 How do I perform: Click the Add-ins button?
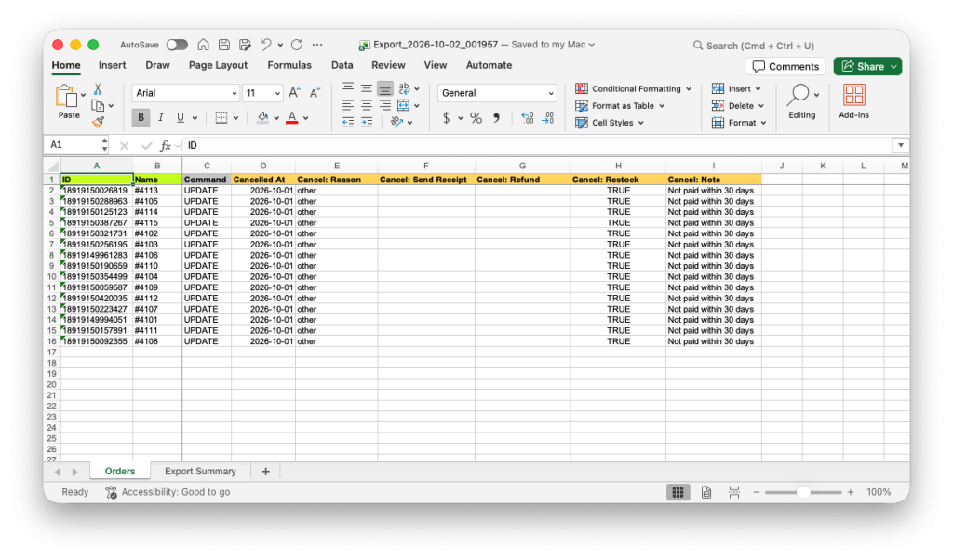[854, 101]
